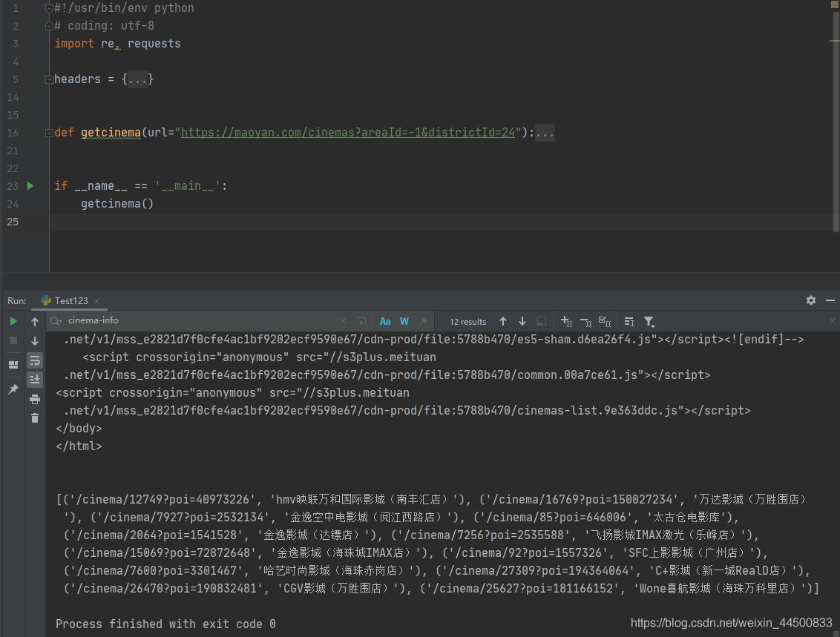This screenshot has width=840, height=637.
Task: Restore the run panel layout
Action: click(13, 365)
